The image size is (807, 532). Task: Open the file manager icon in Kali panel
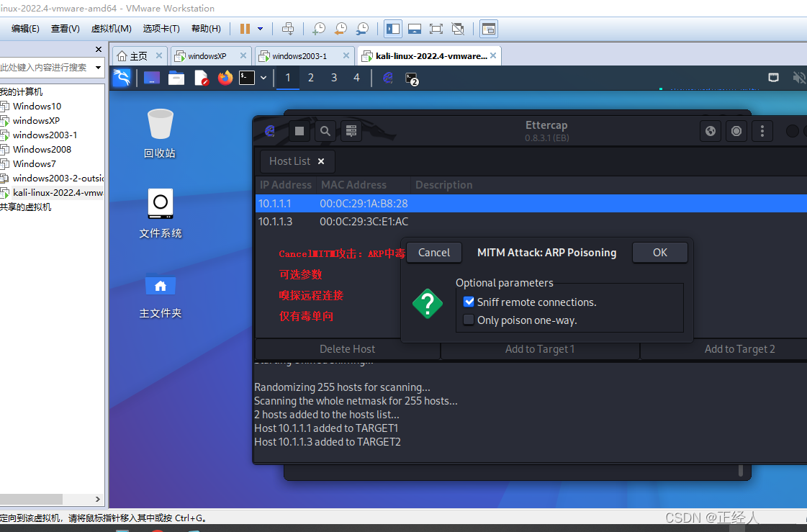pyautogui.click(x=176, y=78)
